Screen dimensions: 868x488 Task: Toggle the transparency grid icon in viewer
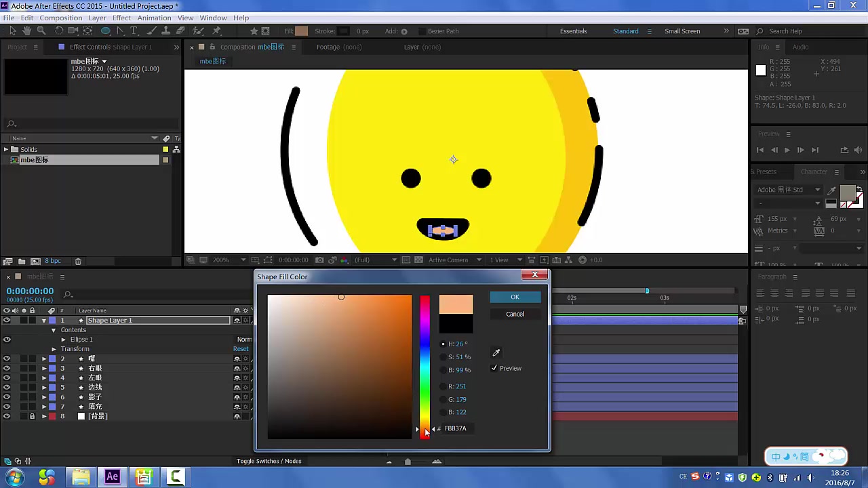(x=418, y=260)
